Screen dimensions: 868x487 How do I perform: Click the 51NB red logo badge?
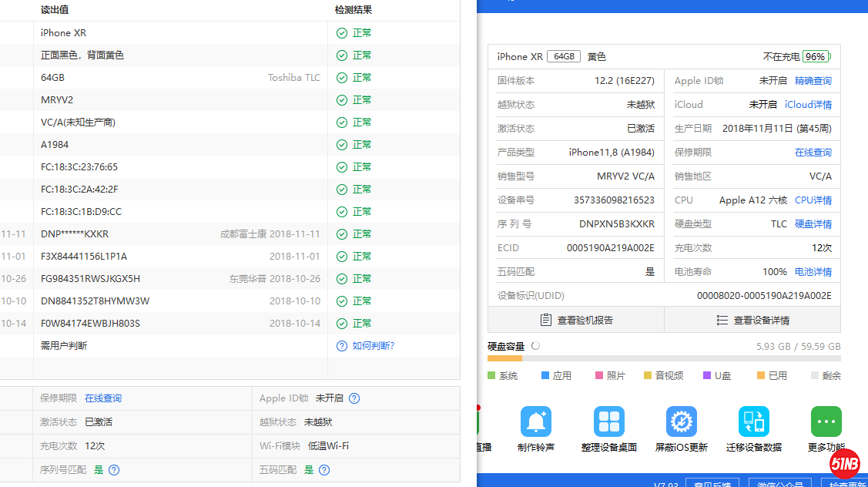tap(845, 464)
